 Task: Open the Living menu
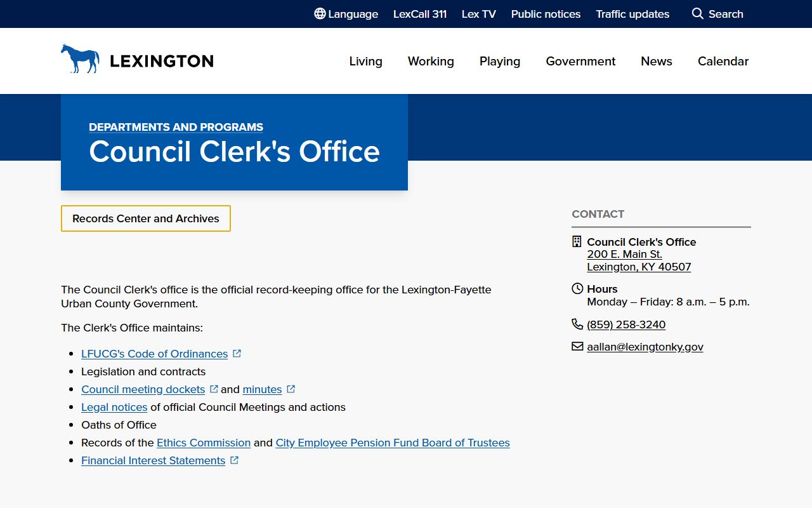point(366,62)
